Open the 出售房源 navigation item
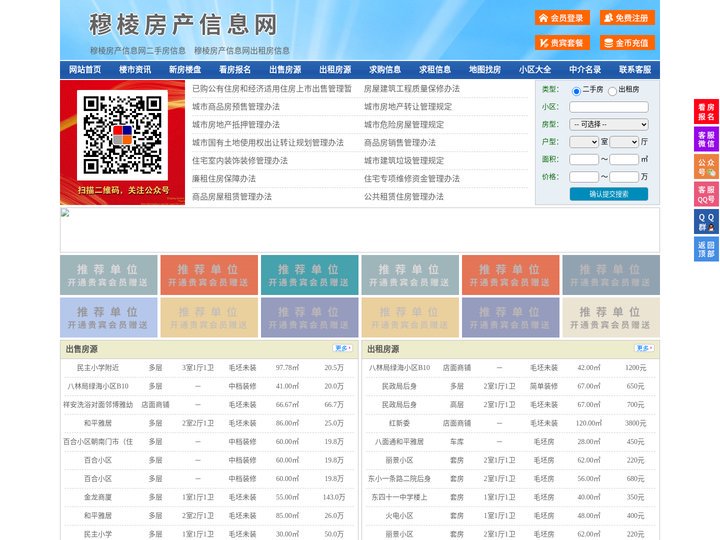This screenshot has height=540, width=720. 285,70
